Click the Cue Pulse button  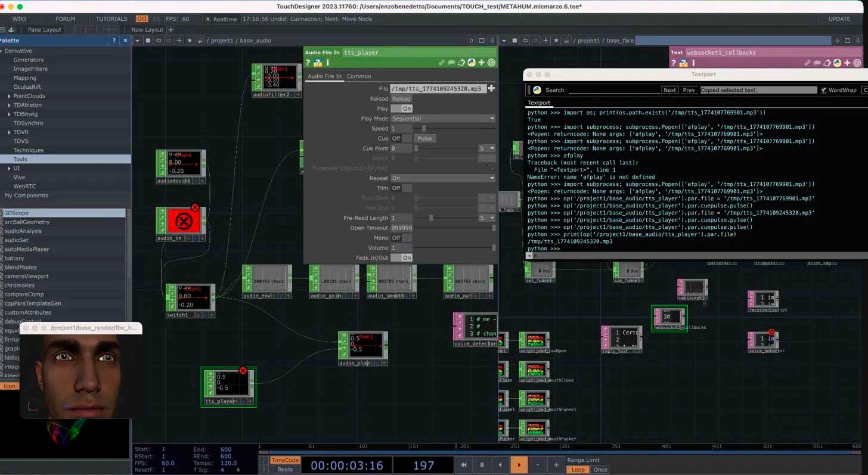coord(424,138)
